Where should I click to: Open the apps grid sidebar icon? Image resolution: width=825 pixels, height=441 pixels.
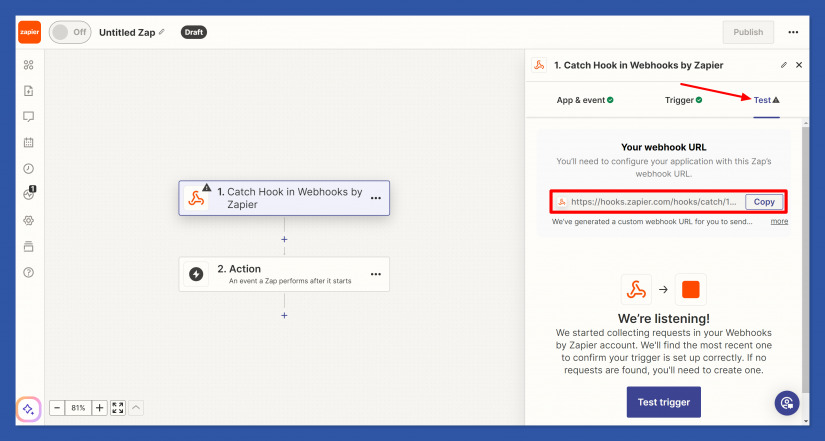coord(29,65)
